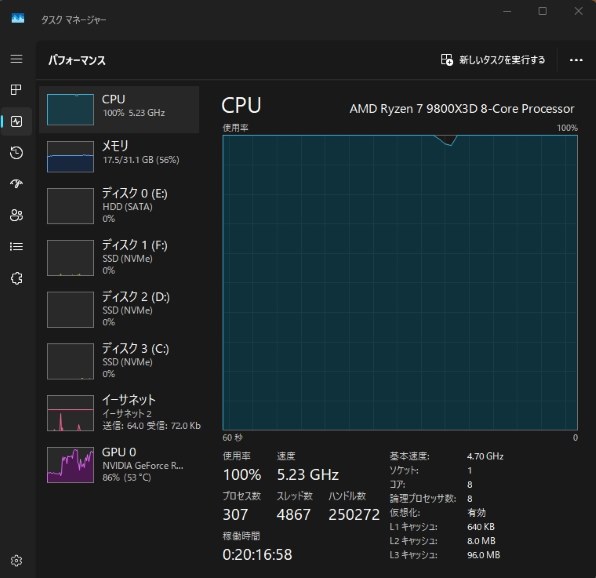
Task: Click the ディスク 3 (C:) mini graph thumbnail
Action: (x=70, y=361)
